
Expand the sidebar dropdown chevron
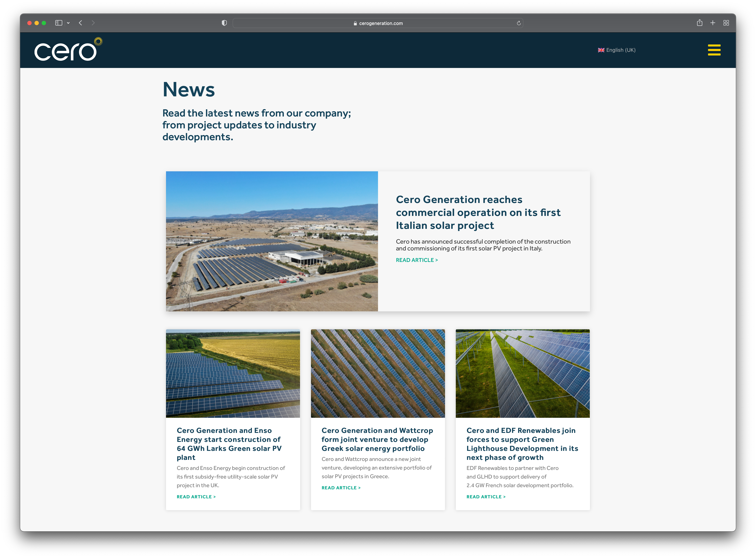(x=68, y=23)
